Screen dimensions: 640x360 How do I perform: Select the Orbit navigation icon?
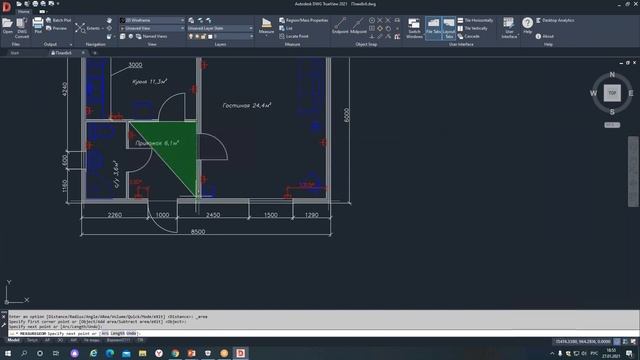tap(109, 28)
